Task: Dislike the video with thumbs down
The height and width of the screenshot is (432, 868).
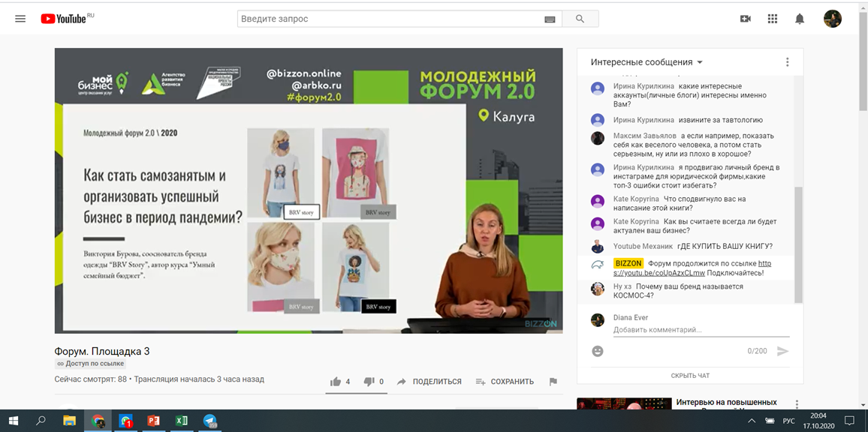Action: [x=369, y=382]
